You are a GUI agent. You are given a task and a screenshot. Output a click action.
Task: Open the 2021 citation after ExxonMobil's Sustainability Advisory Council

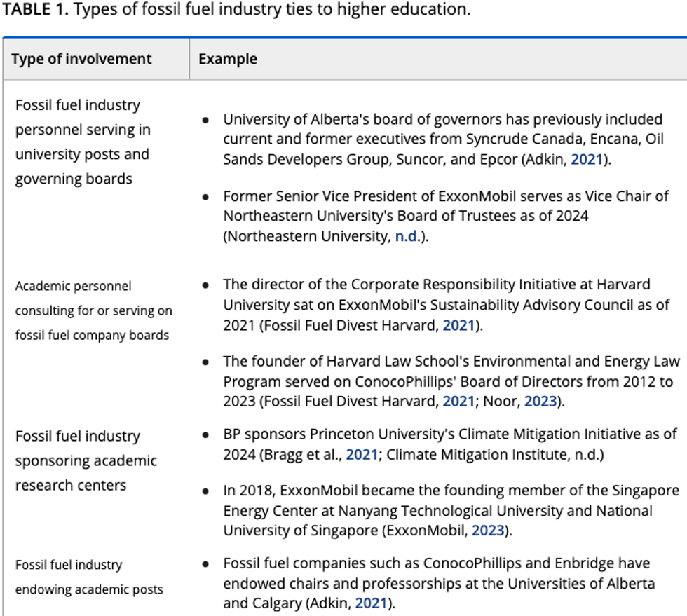pyautogui.click(x=458, y=325)
